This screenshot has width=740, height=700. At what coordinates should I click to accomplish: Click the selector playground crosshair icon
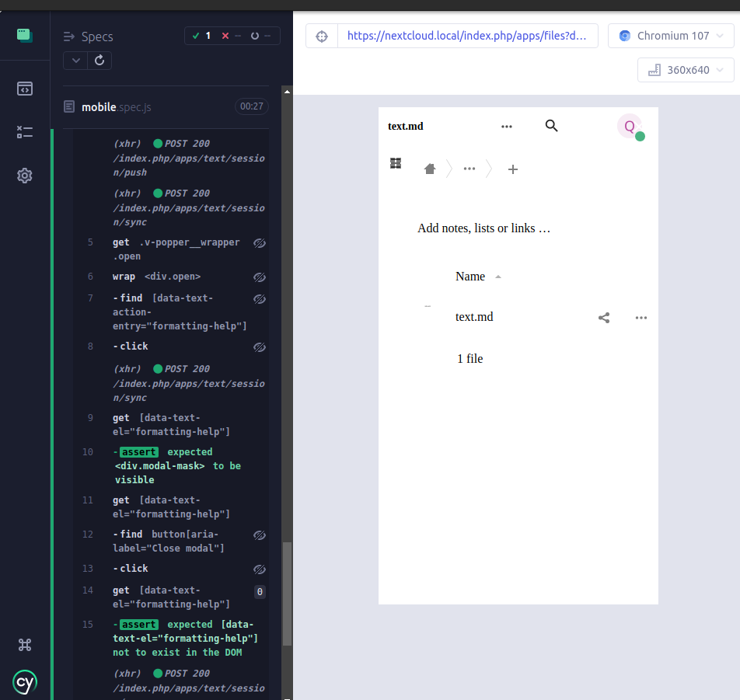[321, 35]
